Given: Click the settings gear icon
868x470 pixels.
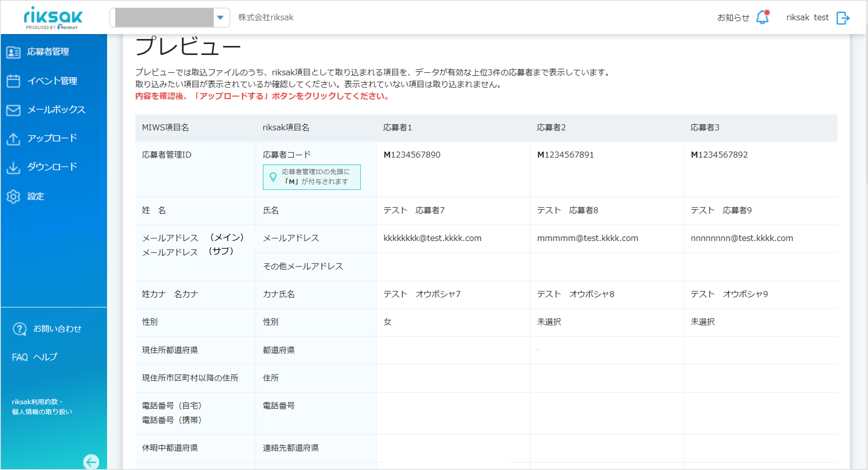Looking at the screenshot, I should point(13,197).
